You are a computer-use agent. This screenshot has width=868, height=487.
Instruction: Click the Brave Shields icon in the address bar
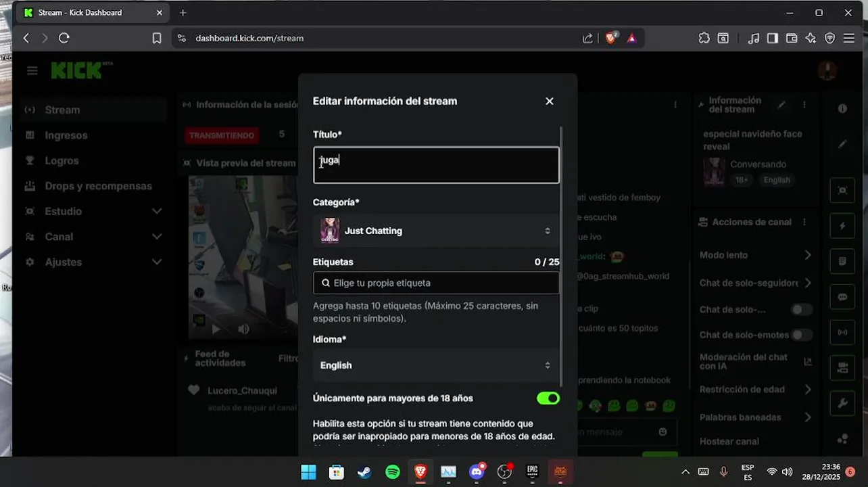coord(611,38)
